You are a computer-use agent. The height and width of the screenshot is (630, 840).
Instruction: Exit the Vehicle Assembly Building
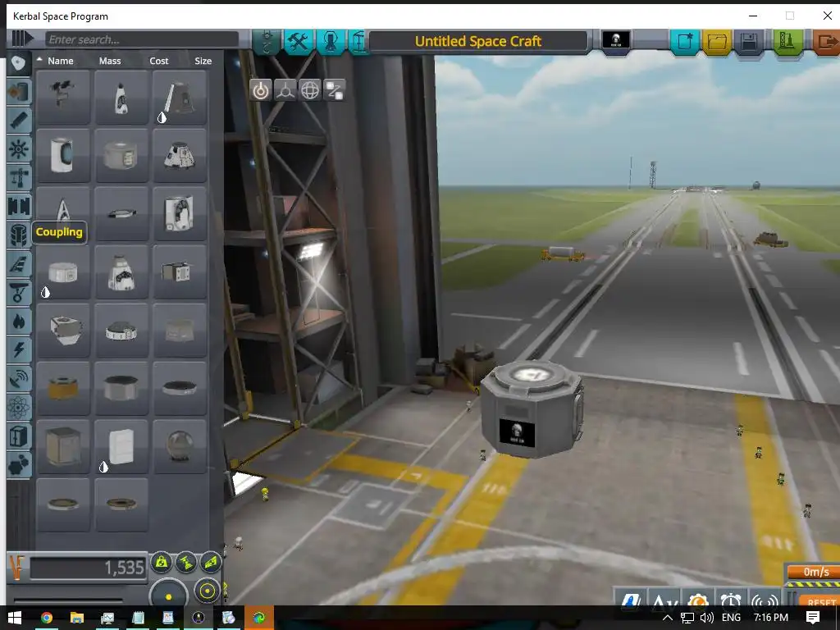pos(826,41)
